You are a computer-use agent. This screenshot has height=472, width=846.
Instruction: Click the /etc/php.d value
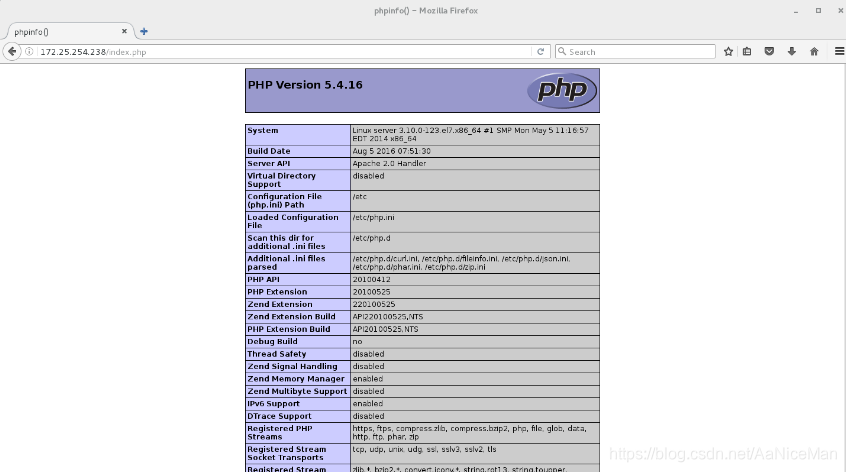[371, 238]
